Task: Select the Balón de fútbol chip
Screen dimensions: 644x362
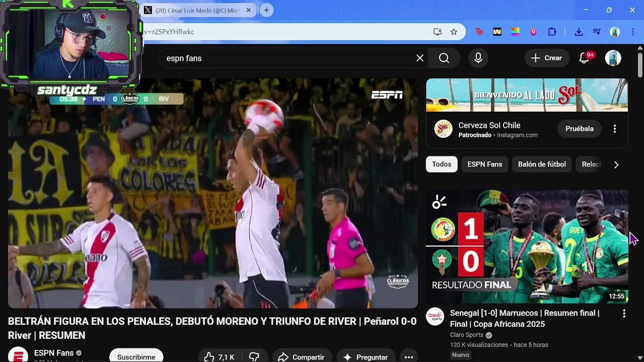Action: [542, 164]
